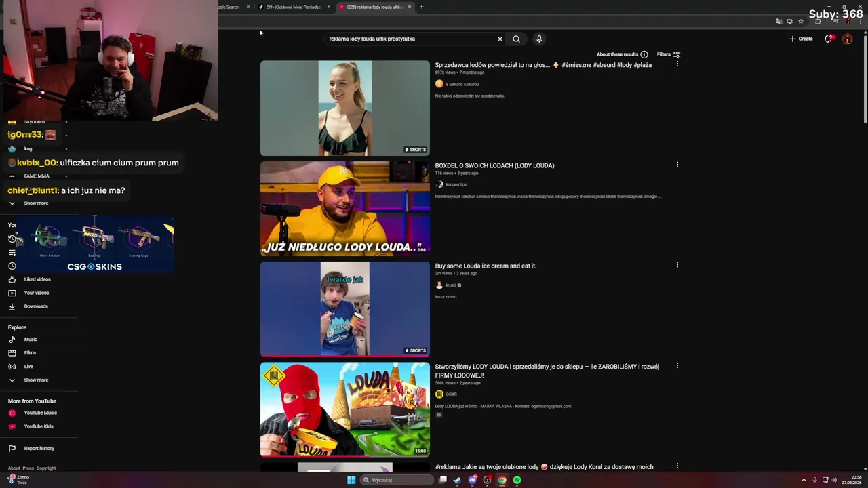Viewport: 868px width, 488px height.
Task: Open a new browser tab
Action: coord(422,7)
